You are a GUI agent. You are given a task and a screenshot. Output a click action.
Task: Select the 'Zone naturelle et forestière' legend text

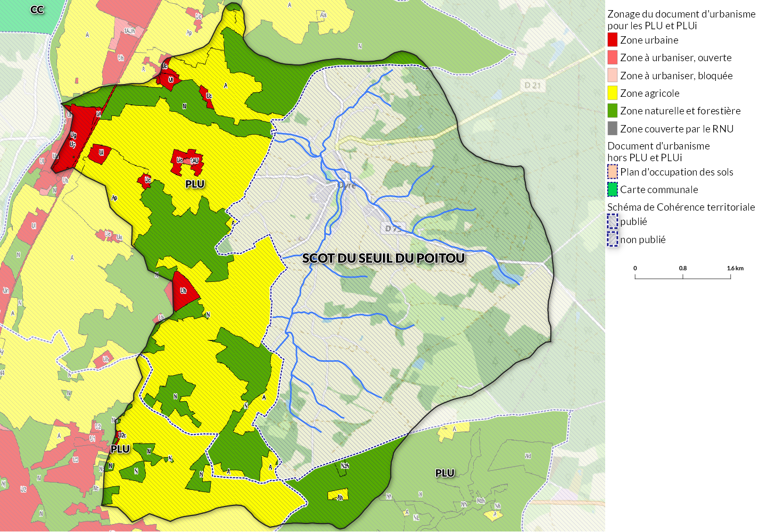[x=681, y=111]
